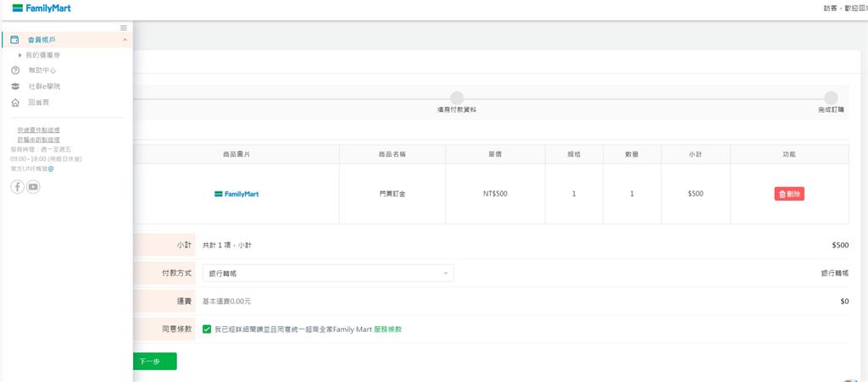Toggle the sidebar hamburger menu icon
The width and height of the screenshot is (868, 382).
[124, 28]
